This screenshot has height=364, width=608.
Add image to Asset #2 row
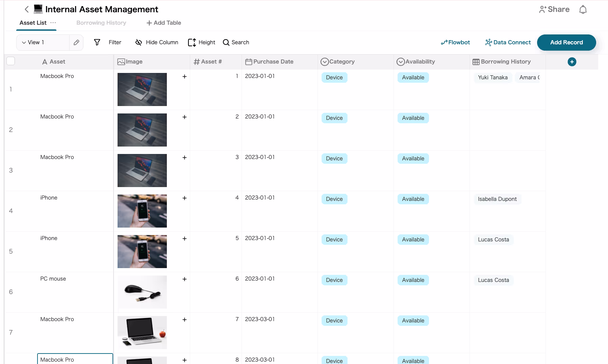[x=184, y=117]
